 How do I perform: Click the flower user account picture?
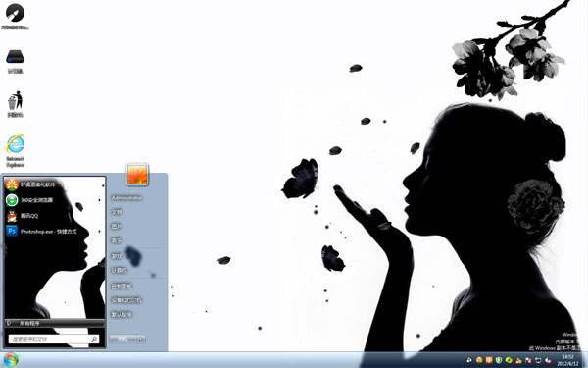click(x=137, y=175)
